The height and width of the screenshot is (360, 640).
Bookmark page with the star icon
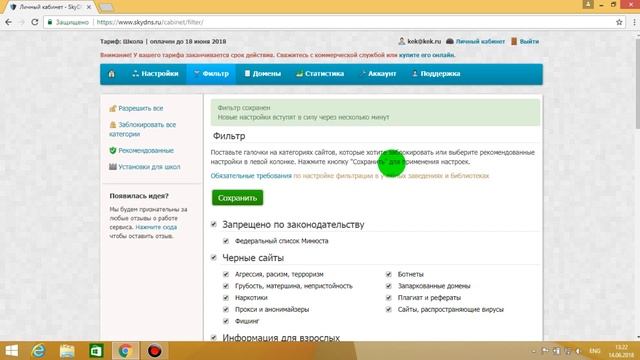619,22
